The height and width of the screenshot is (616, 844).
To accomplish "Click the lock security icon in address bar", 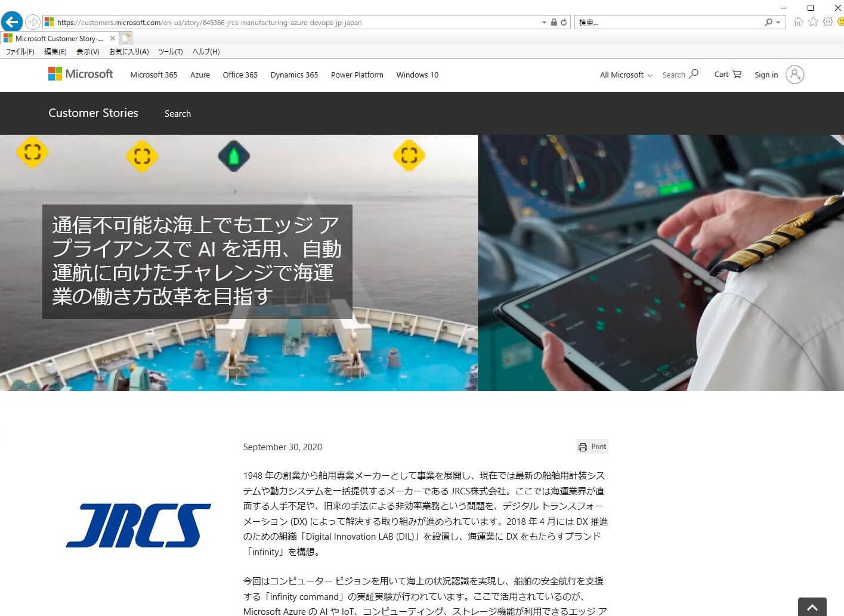I will [554, 22].
